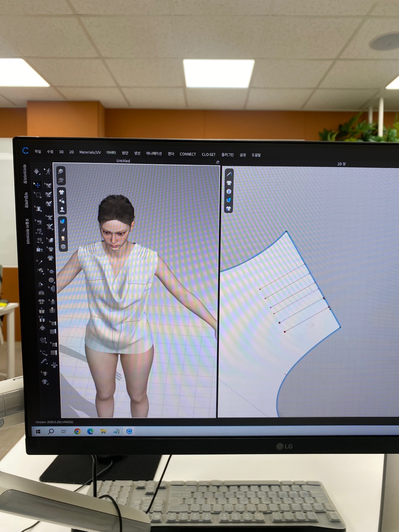Open Chrome from the Windows taskbar
399x532 pixels.
click(77, 431)
